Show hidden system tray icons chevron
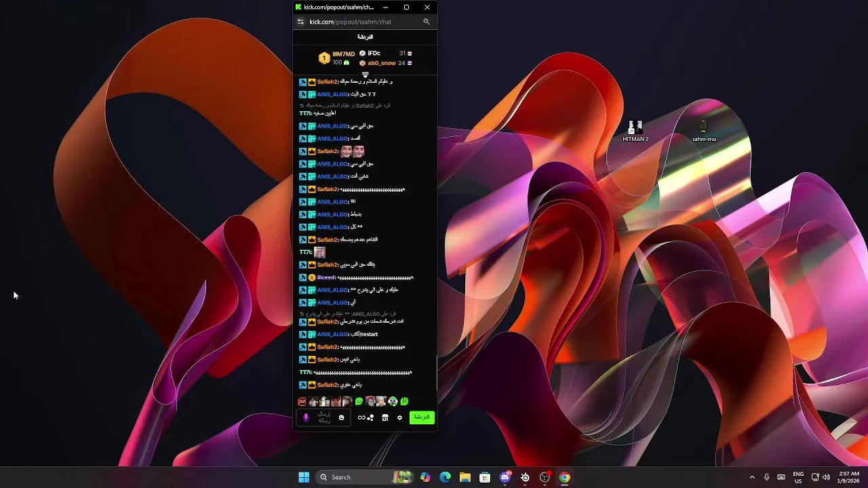 point(751,477)
